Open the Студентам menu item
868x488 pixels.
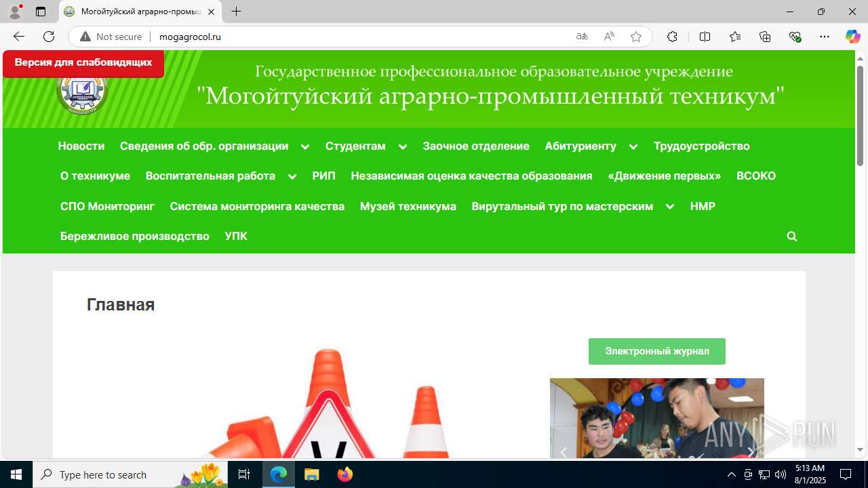[355, 146]
